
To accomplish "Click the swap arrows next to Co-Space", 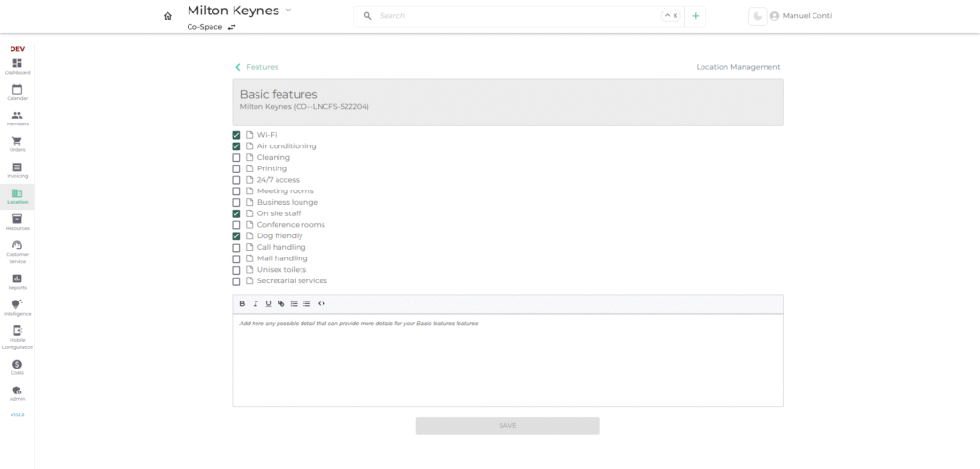I will click(232, 27).
